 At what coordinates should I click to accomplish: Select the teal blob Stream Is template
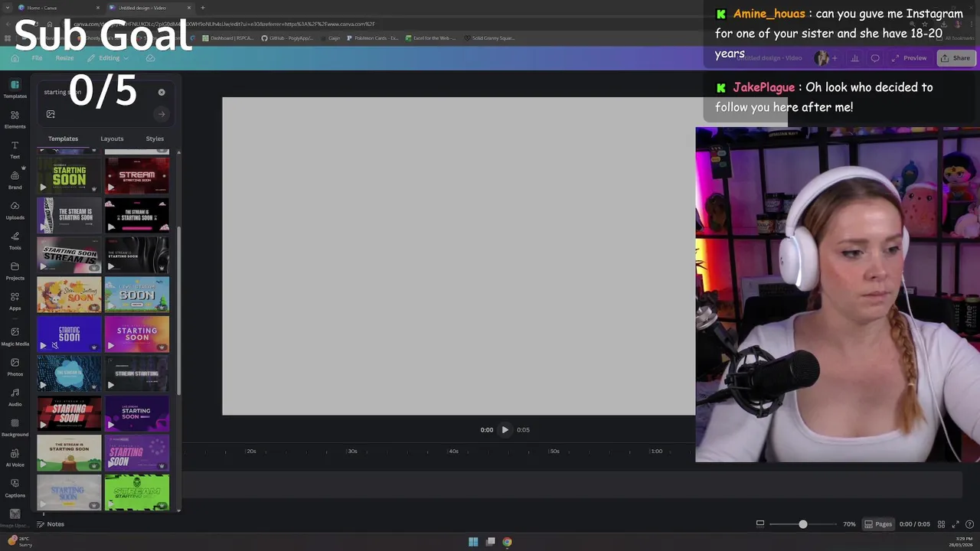point(69,374)
